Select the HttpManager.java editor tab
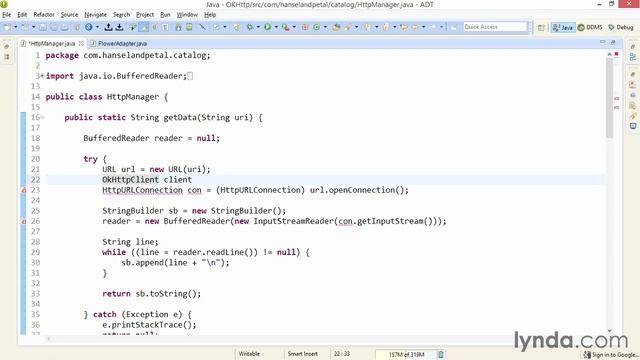 52,43
